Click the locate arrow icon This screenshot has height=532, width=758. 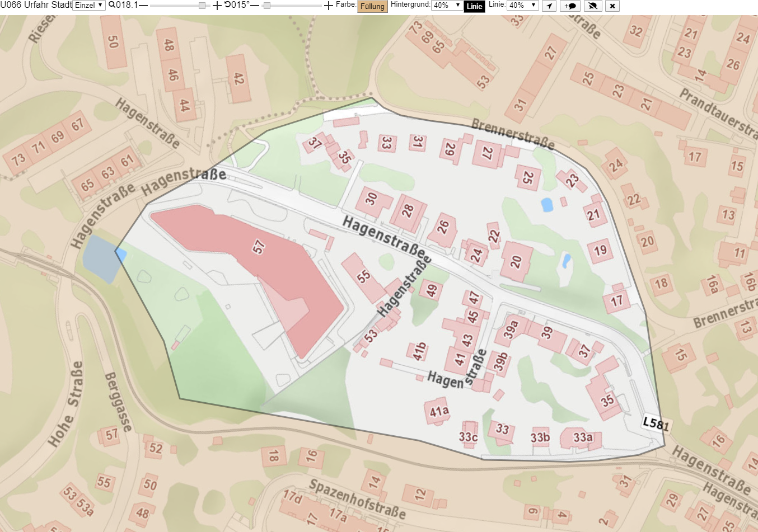click(x=549, y=6)
